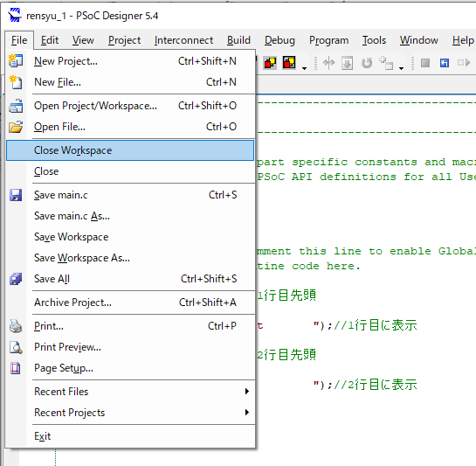Screen dimensions: 476x466
Task: Choose Save Workspace As...
Action: click(130, 258)
